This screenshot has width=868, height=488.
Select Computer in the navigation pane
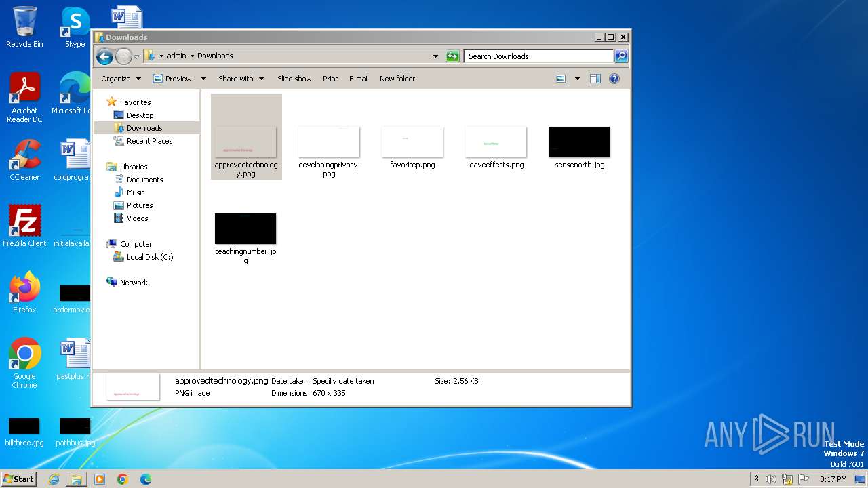tap(136, 244)
